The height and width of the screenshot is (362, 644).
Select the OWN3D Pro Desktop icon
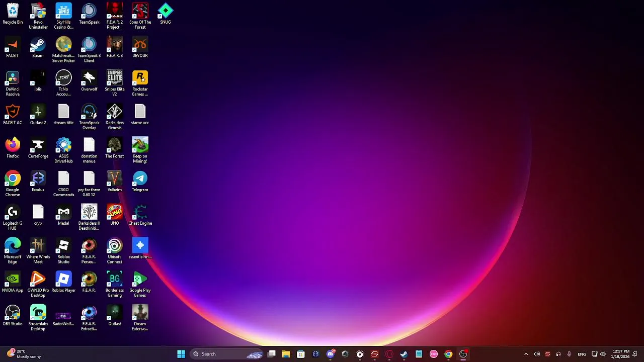(38, 285)
